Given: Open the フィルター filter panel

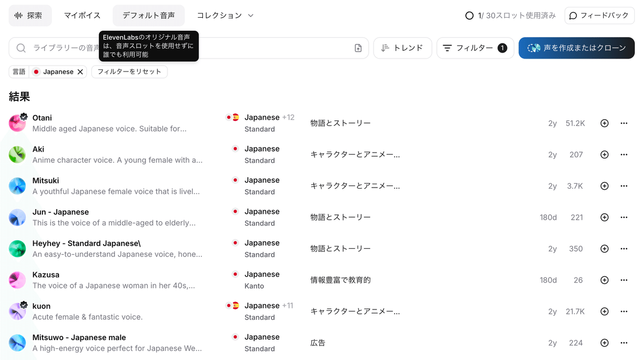Looking at the screenshot, I should click(475, 48).
